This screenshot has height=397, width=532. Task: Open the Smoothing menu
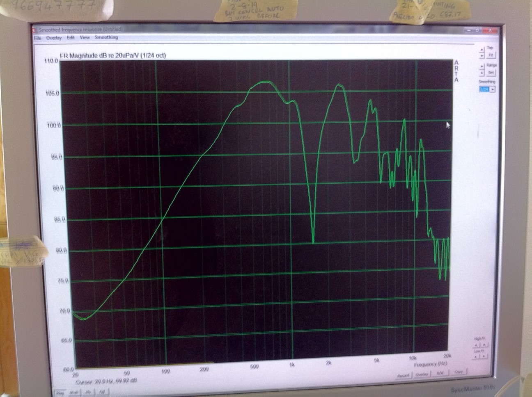106,37
